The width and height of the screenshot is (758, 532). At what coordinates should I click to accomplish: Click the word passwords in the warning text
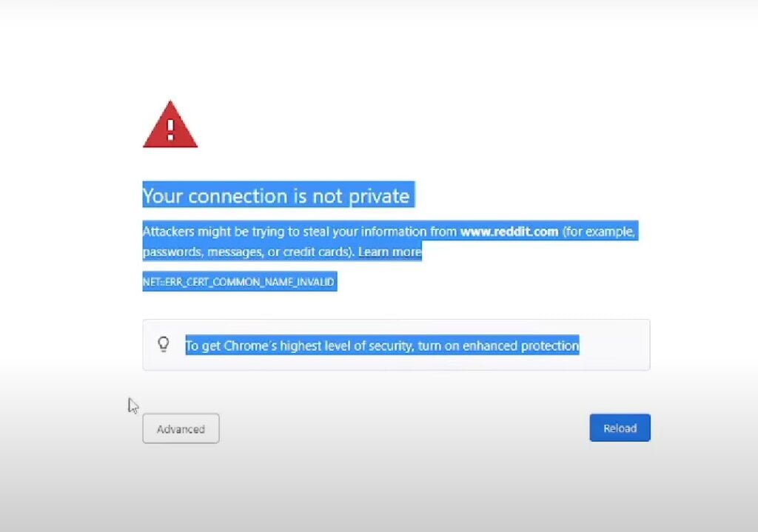coord(173,252)
